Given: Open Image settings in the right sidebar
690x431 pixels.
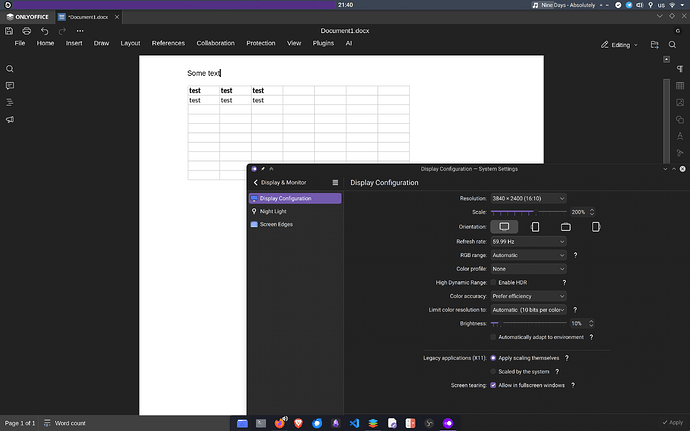Looking at the screenshot, I should click(x=680, y=103).
